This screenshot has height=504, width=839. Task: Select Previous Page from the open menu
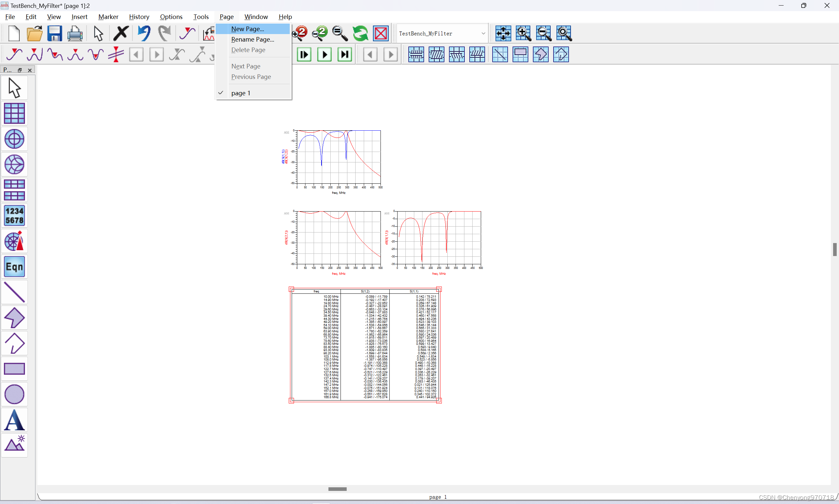(251, 77)
